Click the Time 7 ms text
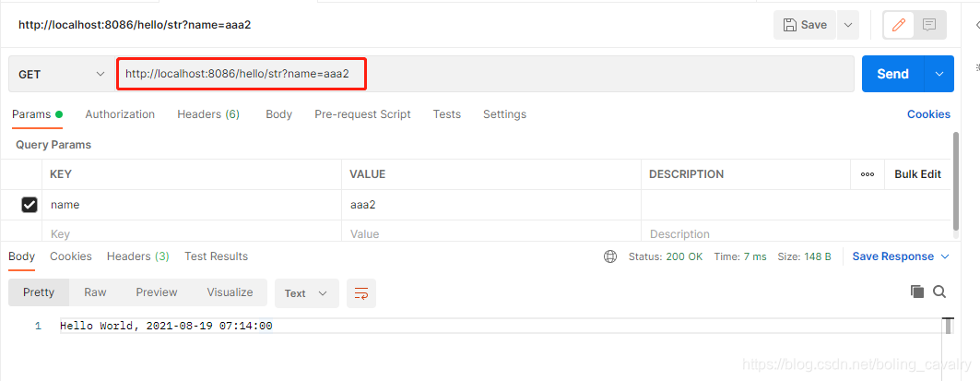This screenshot has width=980, height=381. pyautogui.click(x=740, y=256)
